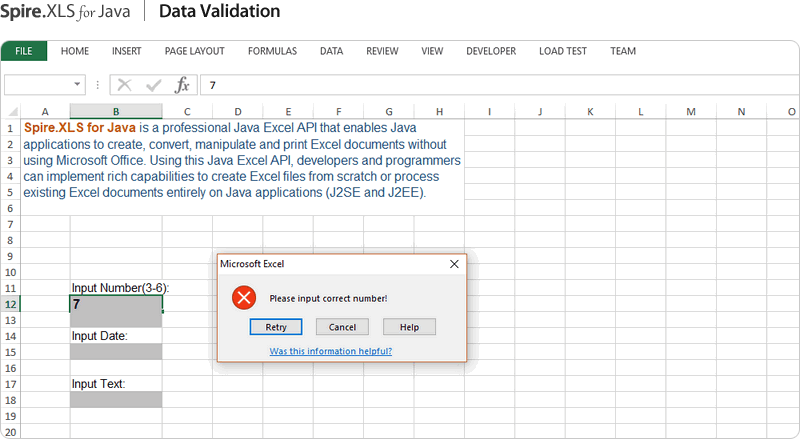Click the Insert Function fx icon

point(182,85)
